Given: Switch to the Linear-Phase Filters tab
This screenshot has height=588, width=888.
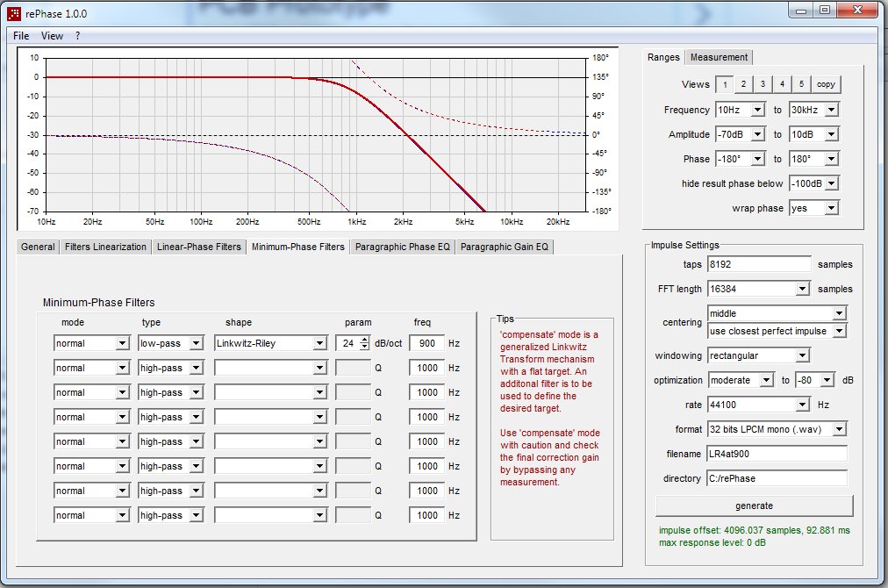Looking at the screenshot, I should coord(199,247).
